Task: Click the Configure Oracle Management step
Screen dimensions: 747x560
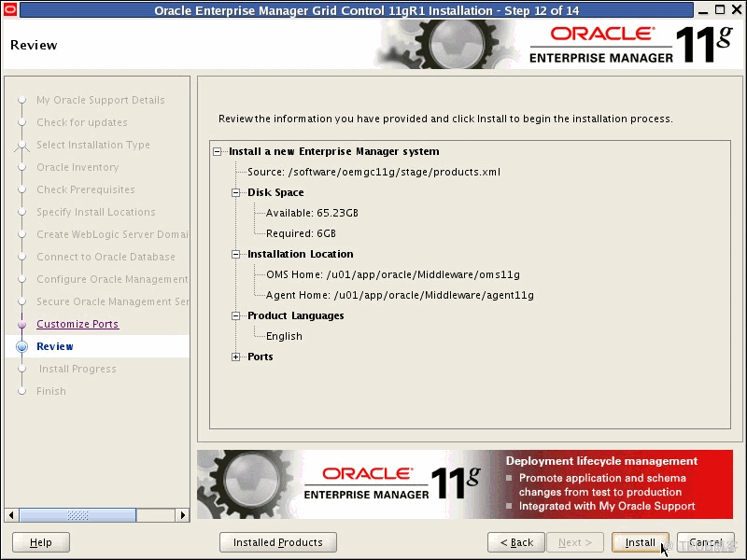Action: click(x=112, y=279)
